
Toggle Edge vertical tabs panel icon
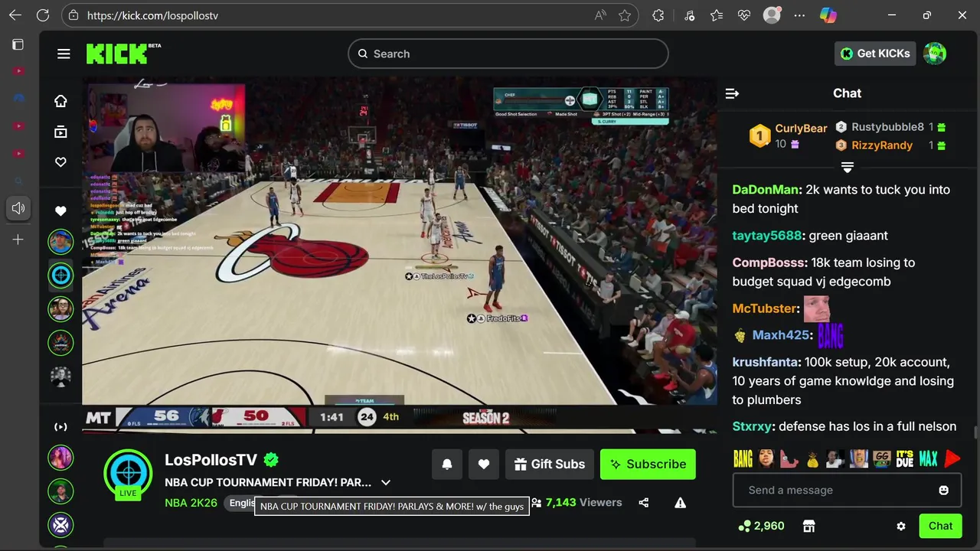click(x=18, y=44)
